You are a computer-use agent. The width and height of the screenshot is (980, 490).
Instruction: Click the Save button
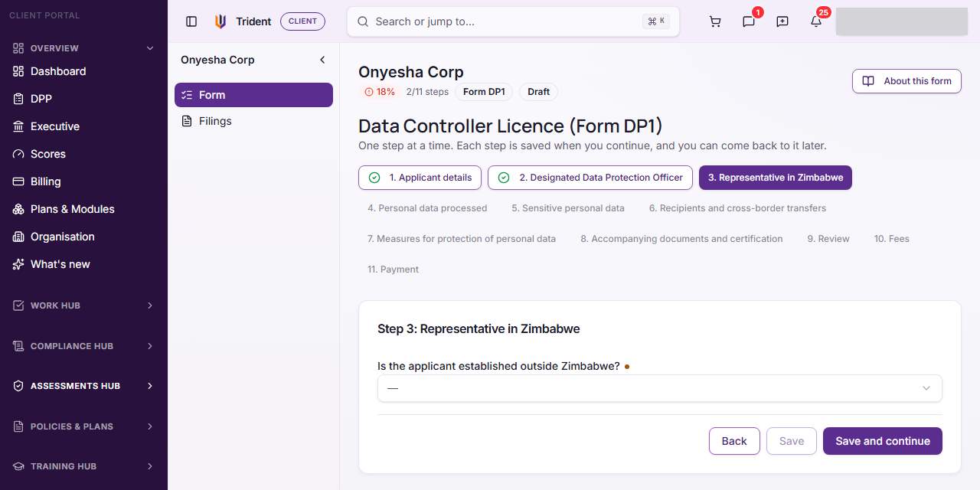pyautogui.click(x=792, y=441)
